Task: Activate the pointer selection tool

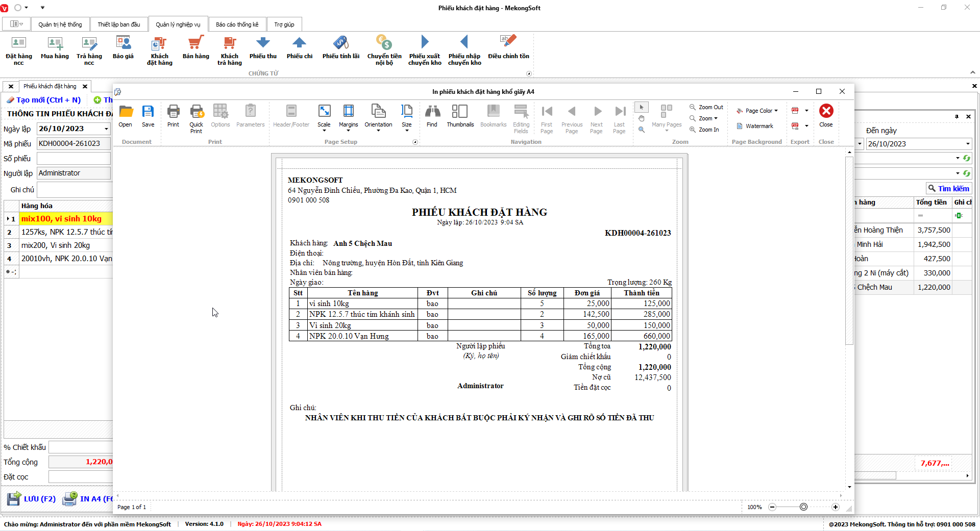Action: tap(642, 107)
